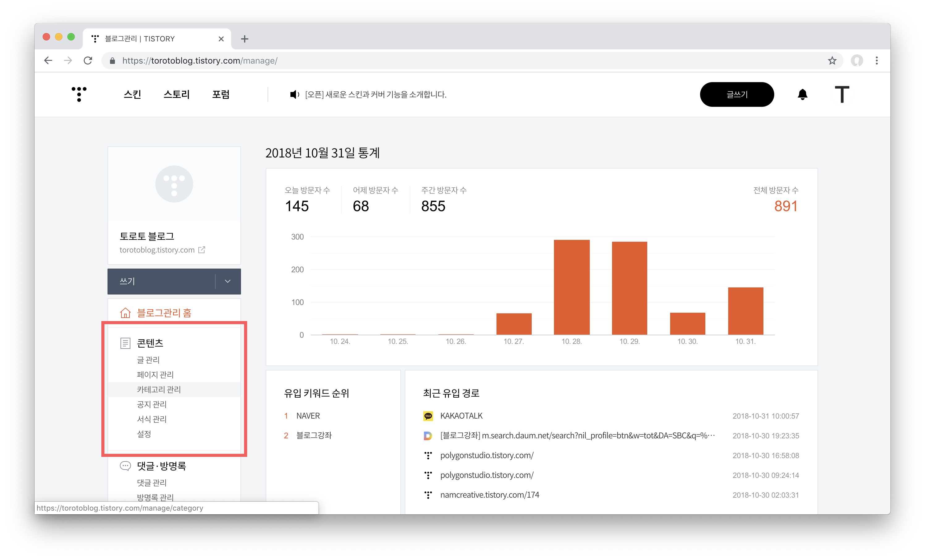Click the blog profile avatar placeholder
Image resolution: width=925 pixels, height=560 pixels.
(174, 184)
